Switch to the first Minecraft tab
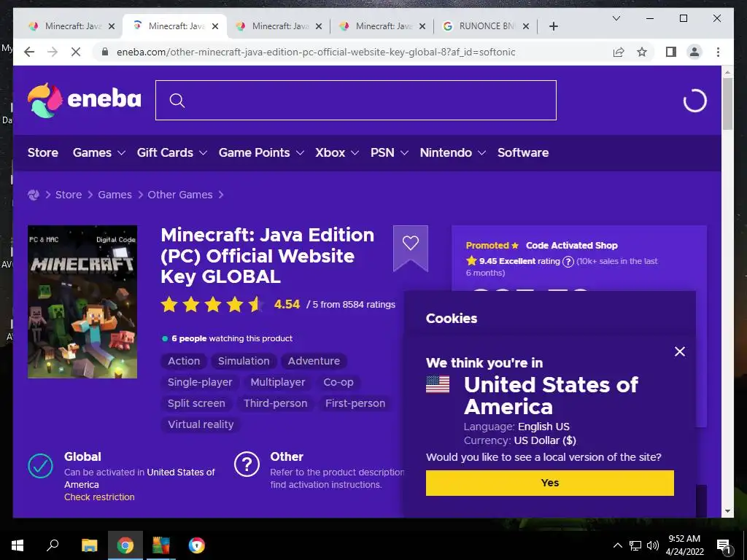Viewport: 747px width, 560px height. (66, 26)
